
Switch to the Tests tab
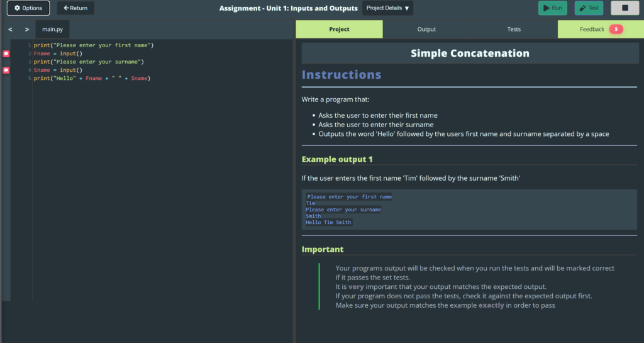click(x=514, y=30)
